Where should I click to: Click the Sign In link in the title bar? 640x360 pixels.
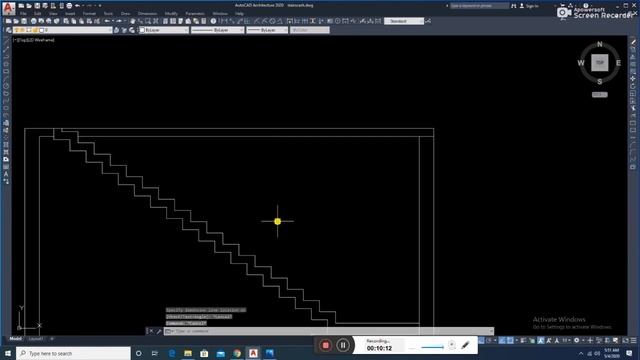532,6
